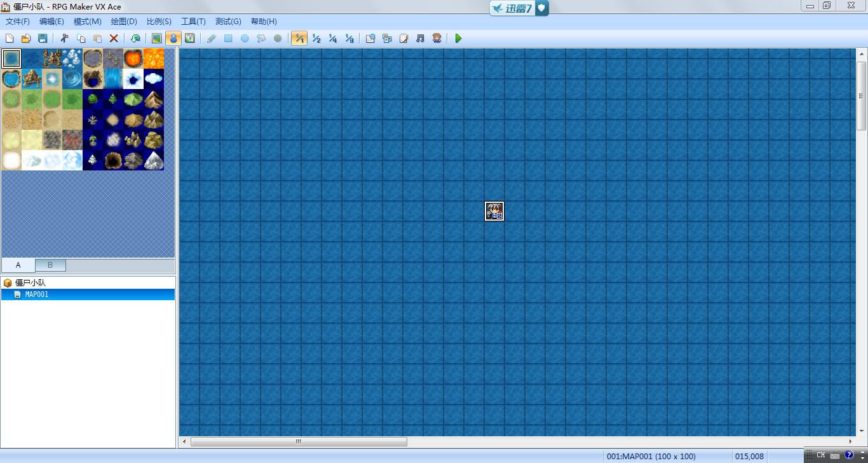Screen dimensions: 868x463
Task: Open the Sound Test music note icon
Action: click(x=420, y=39)
